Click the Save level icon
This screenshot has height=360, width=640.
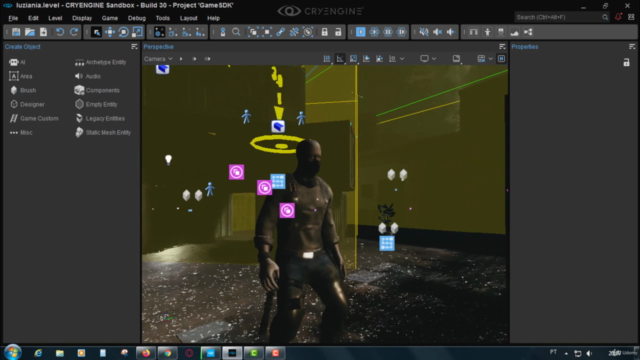point(16,32)
